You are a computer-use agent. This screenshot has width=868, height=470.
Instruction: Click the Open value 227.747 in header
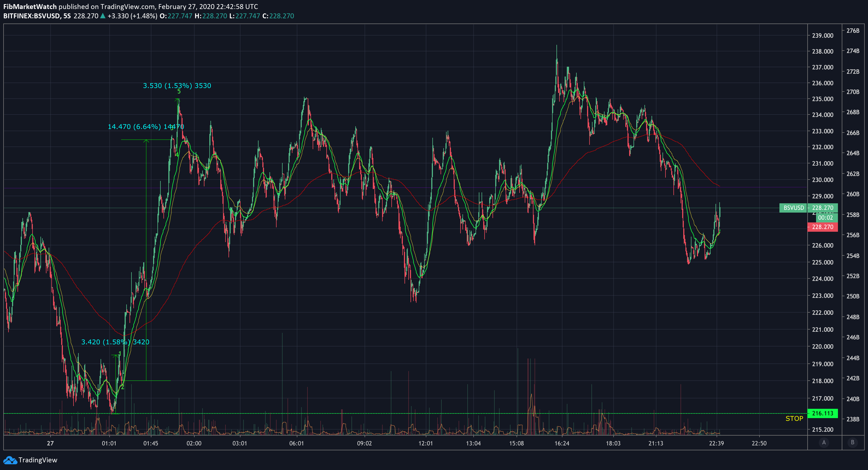[180, 16]
